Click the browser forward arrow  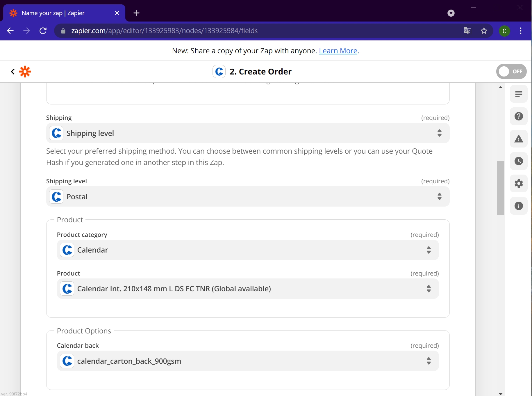pyautogui.click(x=26, y=31)
